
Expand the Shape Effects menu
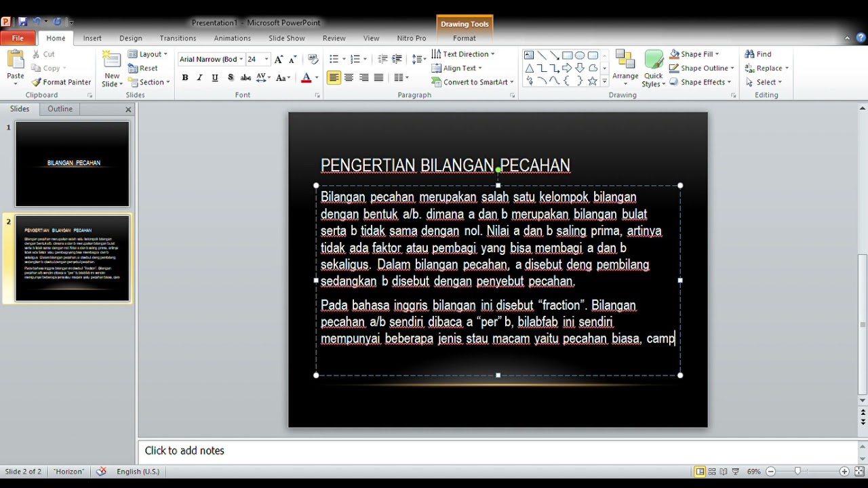700,82
